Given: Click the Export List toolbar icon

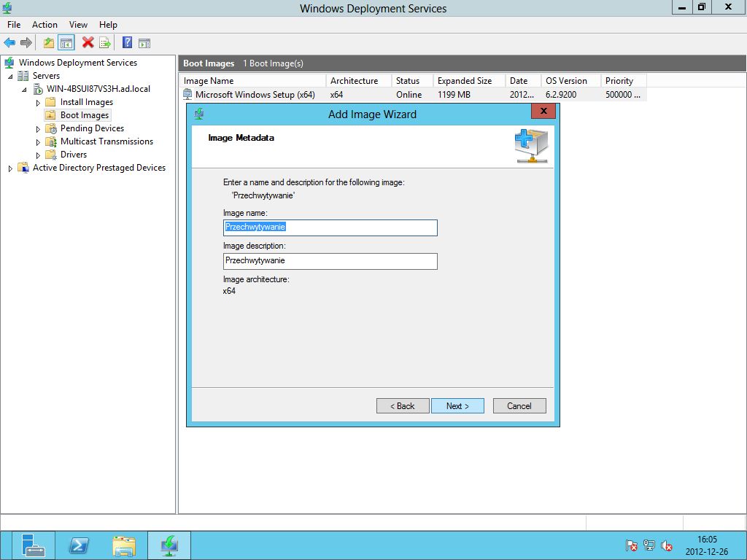Looking at the screenshot, I should click(x=105, y=43).
